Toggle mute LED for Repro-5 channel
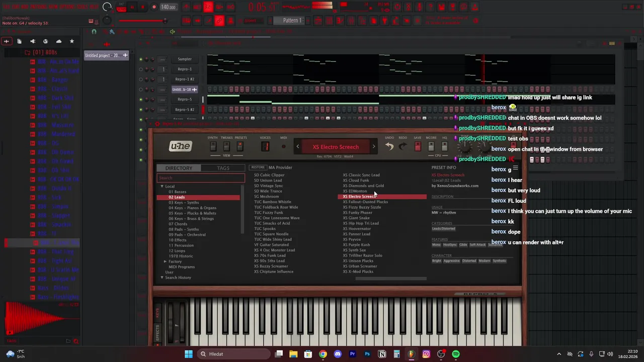The height and width of the screenshot is (362, 644). (141, 100)
